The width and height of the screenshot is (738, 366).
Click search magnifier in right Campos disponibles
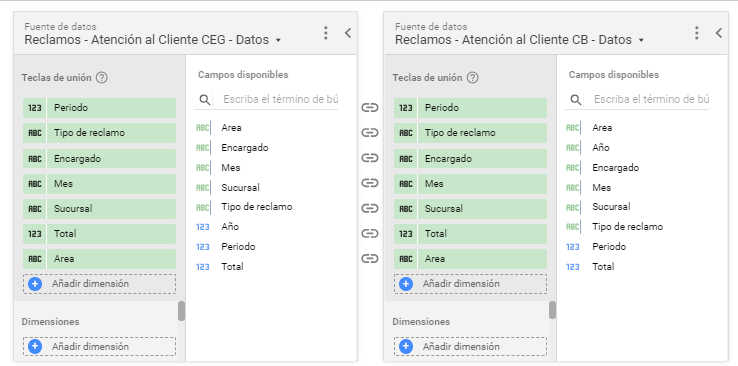click(x=576, y=100)
